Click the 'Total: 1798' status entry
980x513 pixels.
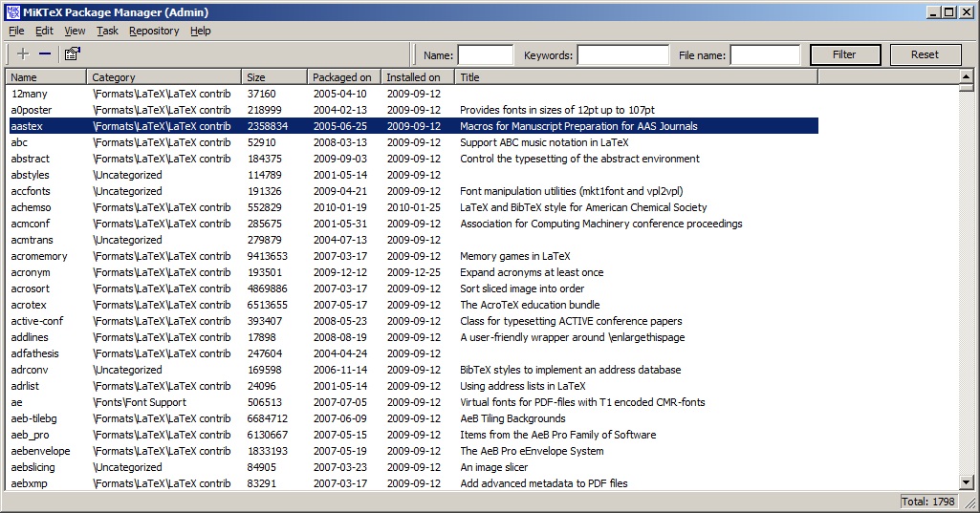(928, 502)
